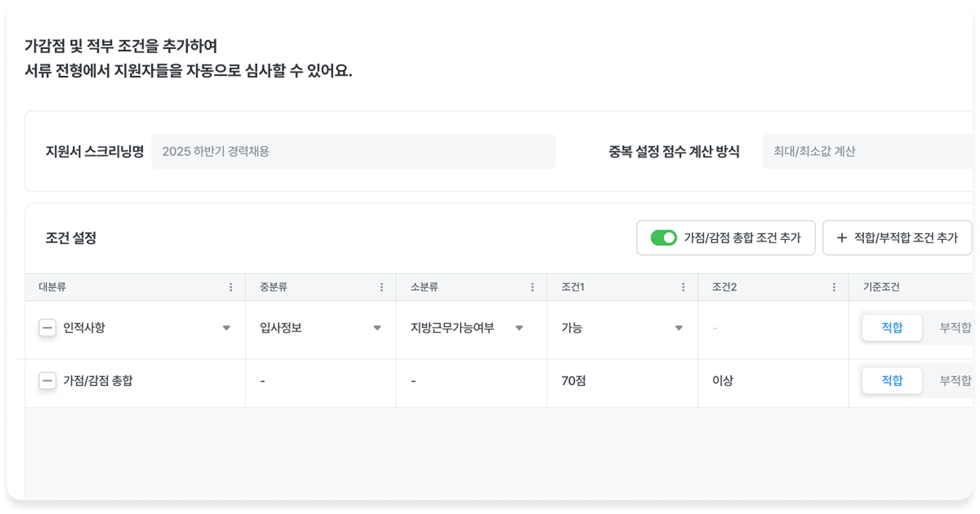Open column options menu for 대분류
This screenshot has width=980, height=514.
[x=230, y=287]
